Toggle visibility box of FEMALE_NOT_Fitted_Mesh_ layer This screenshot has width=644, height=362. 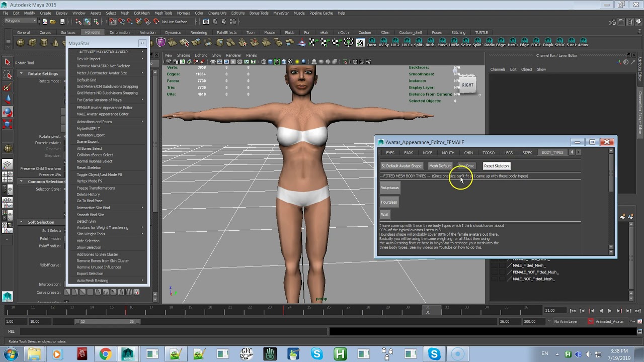tap(494, 272)
